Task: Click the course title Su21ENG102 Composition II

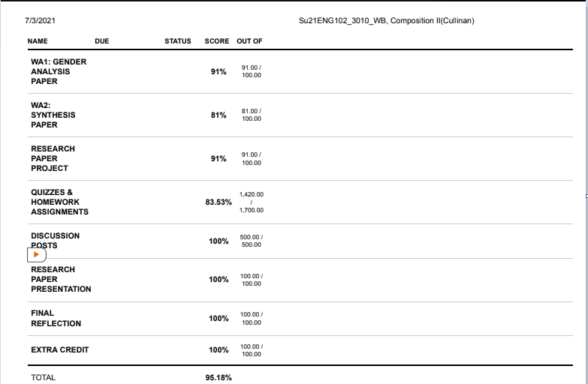Action: point(386,20)
